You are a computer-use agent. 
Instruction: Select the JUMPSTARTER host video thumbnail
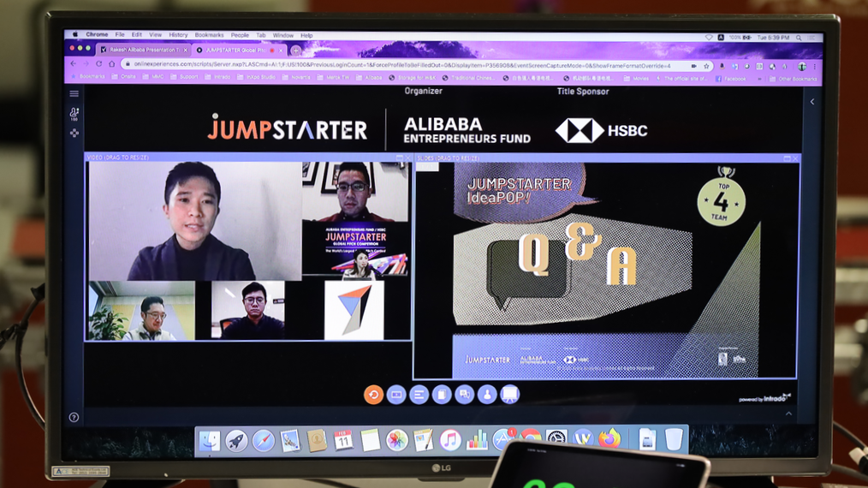pyautogui.click(x=356, y=250)
